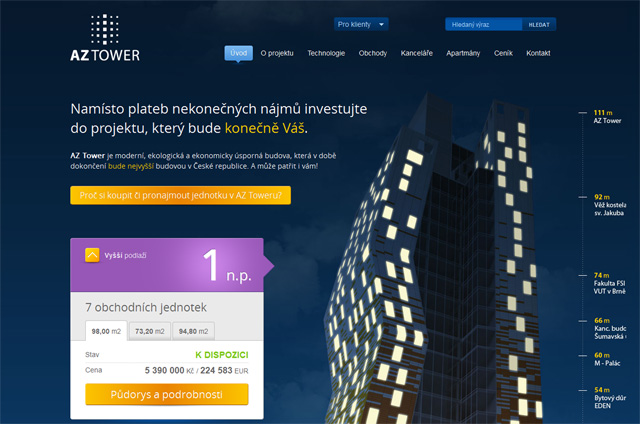This screenshot has height=424, width=640.
Task: Click the HLEDAT search button
Action: pyautogui.click(x=539, y=24)
